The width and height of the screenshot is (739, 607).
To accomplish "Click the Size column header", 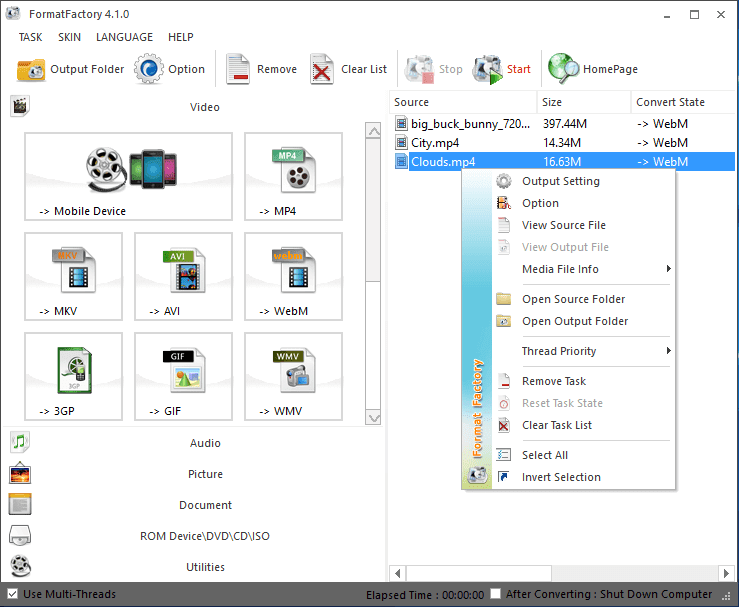I will [x=584, y=102].
